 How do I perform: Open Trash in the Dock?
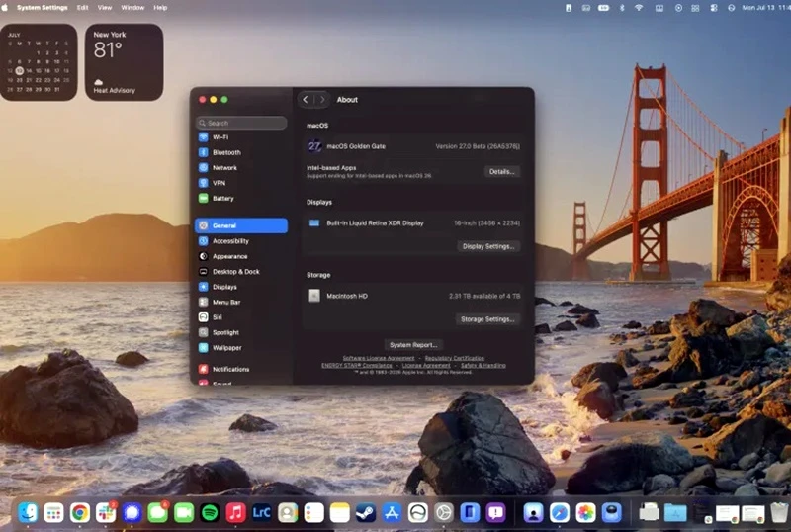(x=779, y=513)
